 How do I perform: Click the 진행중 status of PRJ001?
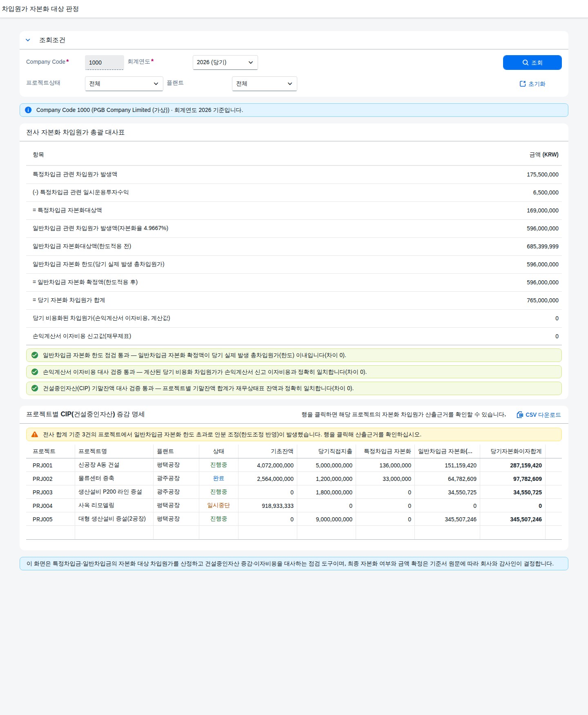(218, 465)
